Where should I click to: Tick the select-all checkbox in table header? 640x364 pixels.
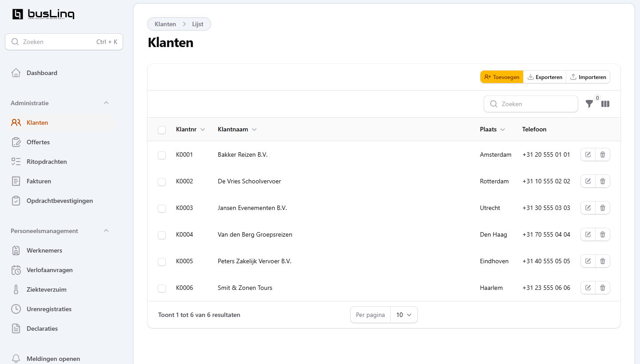[x=162, y=130]
